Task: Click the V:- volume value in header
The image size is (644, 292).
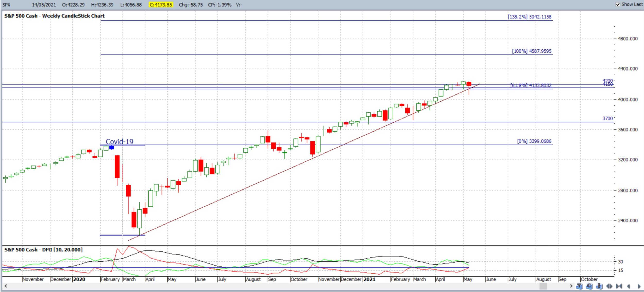Action: click(239, 5)
